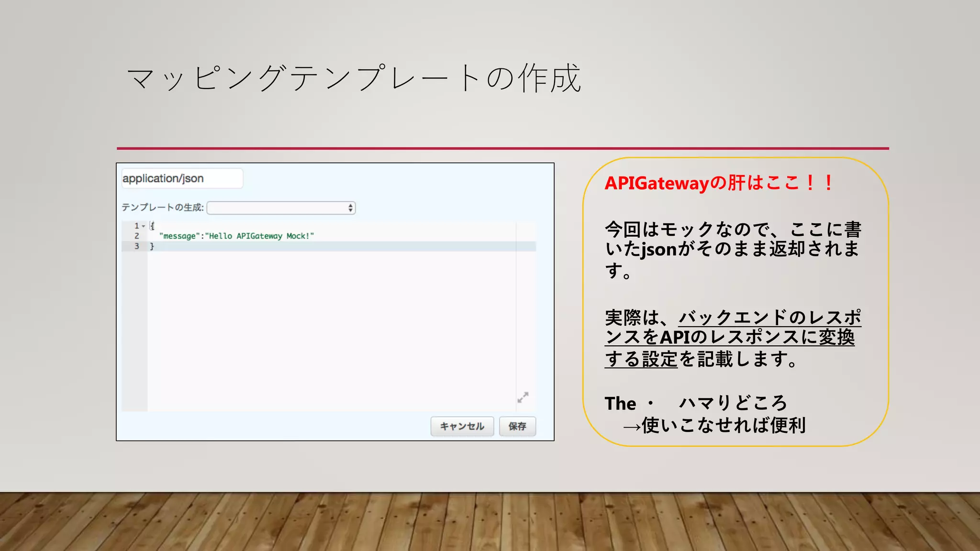Click the 保存 button

pyautogui.click(x=517, y=426)
